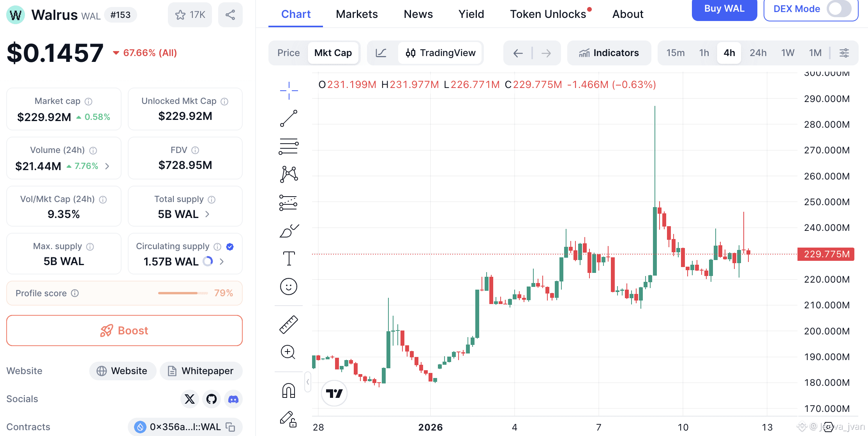868x436 pixels.
Task: Pick the text annotation tool
Action: coord(289,258)
